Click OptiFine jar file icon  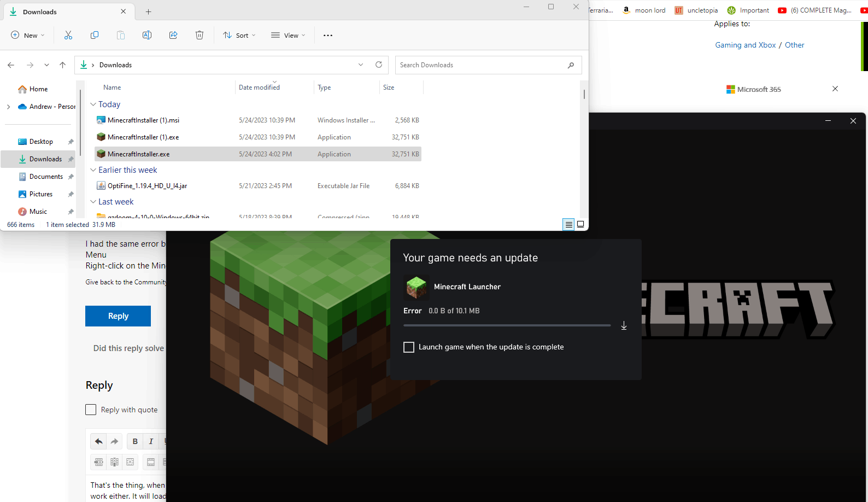[x=101, y=185]
